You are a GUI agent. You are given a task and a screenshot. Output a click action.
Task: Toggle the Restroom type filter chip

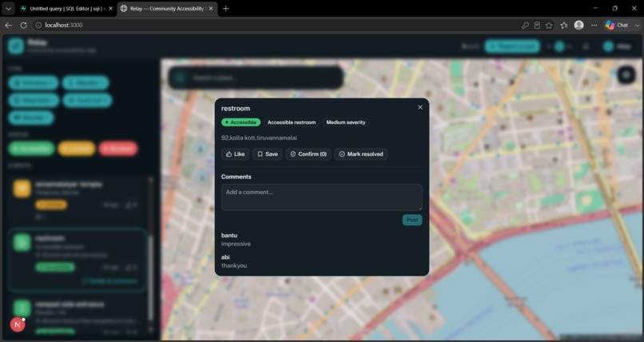(x=34, y=100)
